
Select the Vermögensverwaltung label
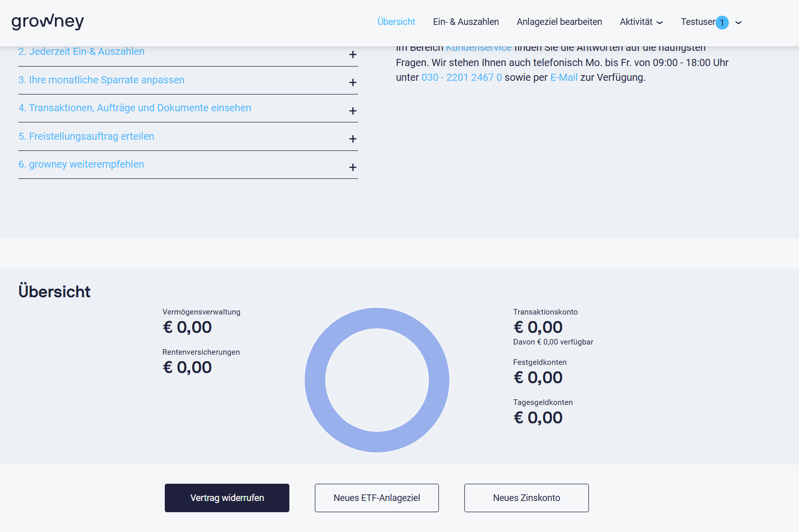click(201, 312)
